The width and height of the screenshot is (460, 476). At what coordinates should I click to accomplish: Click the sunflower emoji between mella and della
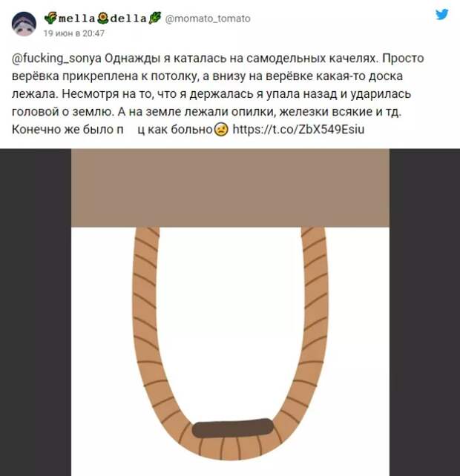(103, 19)
